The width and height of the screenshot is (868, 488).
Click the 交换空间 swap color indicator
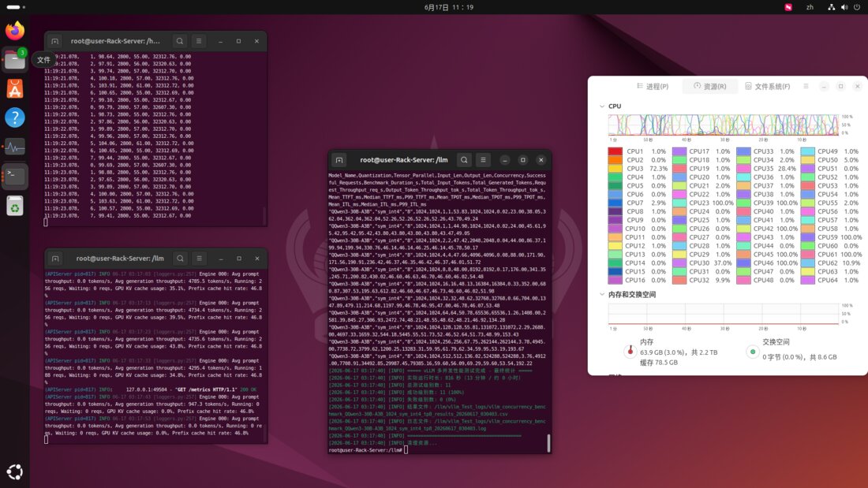[752, 352]
